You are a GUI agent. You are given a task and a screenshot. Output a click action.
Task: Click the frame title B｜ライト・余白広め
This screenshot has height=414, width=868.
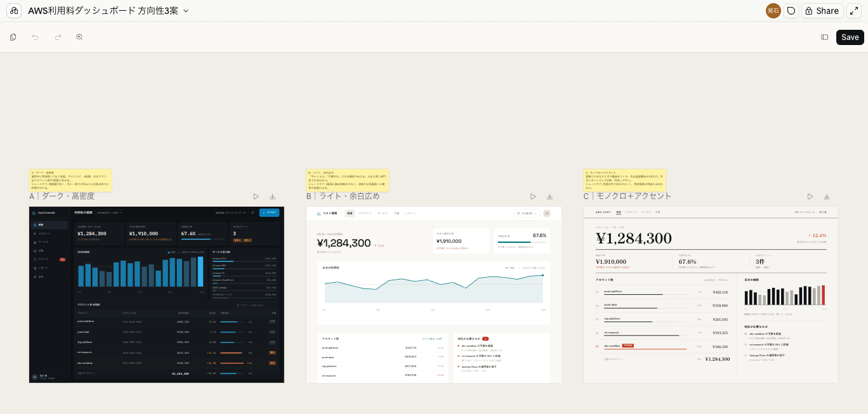pos(343,197)
